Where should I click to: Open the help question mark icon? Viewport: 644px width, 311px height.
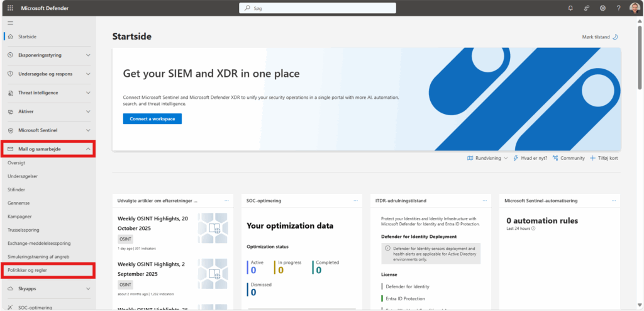(619, 8)
